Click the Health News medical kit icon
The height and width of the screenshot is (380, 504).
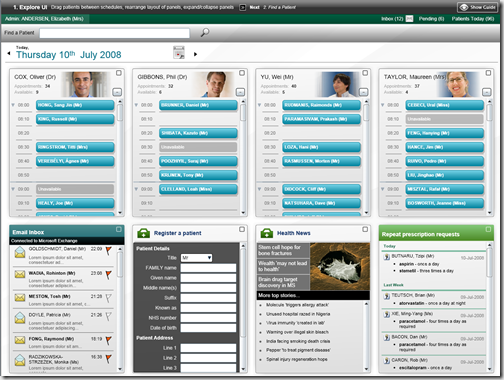267,233
